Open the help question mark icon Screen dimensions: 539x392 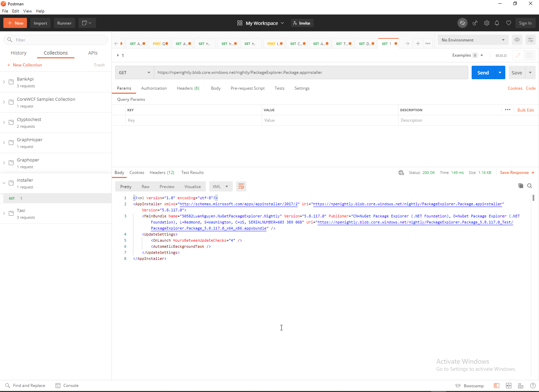pos(533,386)
